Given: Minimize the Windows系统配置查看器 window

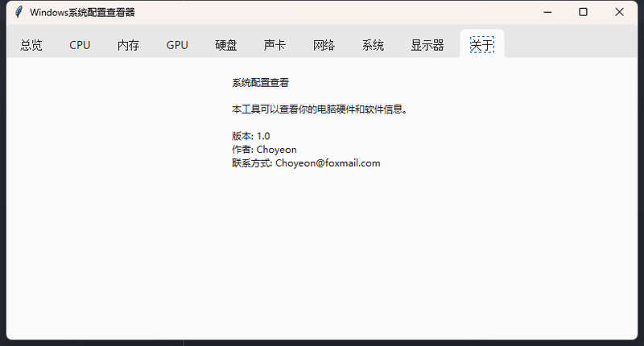Looking at the screenshot, I should click(x=547, y=12).
